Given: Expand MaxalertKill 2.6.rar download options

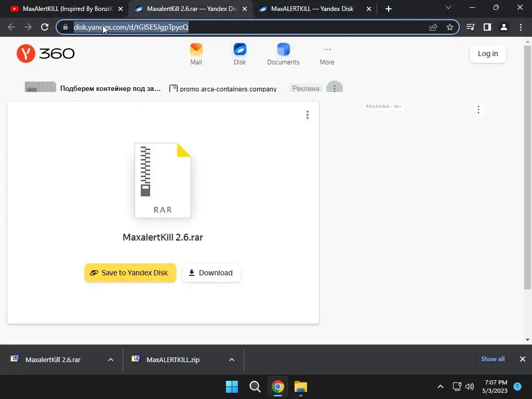Looking at the screenshot, I should (x=111, y=360).
